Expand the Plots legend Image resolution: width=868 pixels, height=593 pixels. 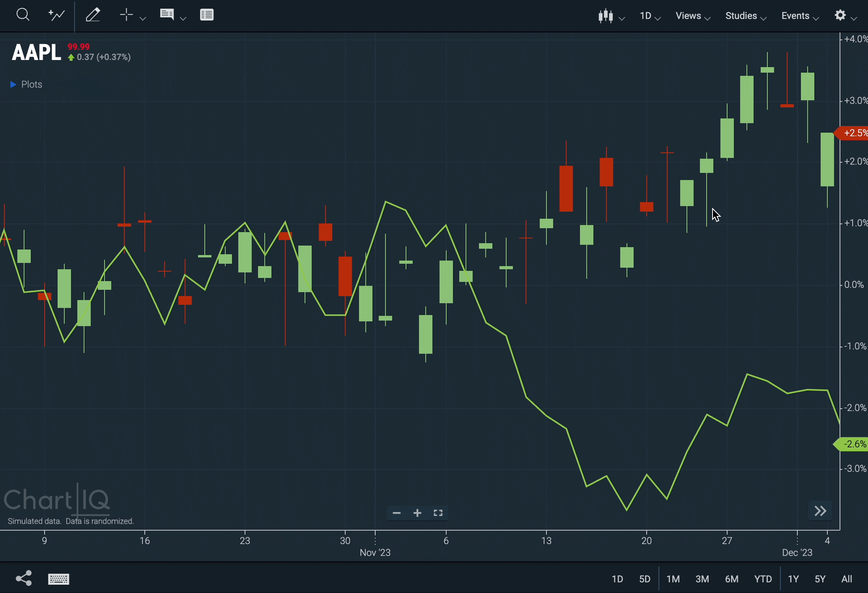(26, 84)
